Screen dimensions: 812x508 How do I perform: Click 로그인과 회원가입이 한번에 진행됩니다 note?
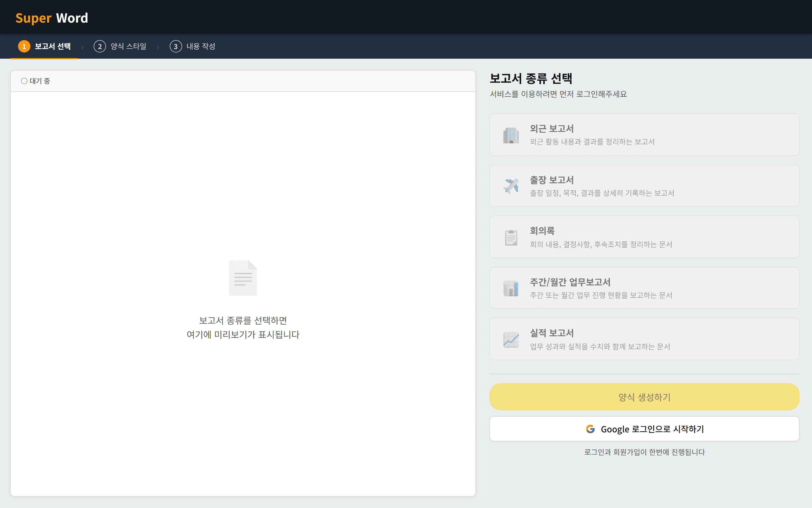pyautogui.click(x=644, y=452)
